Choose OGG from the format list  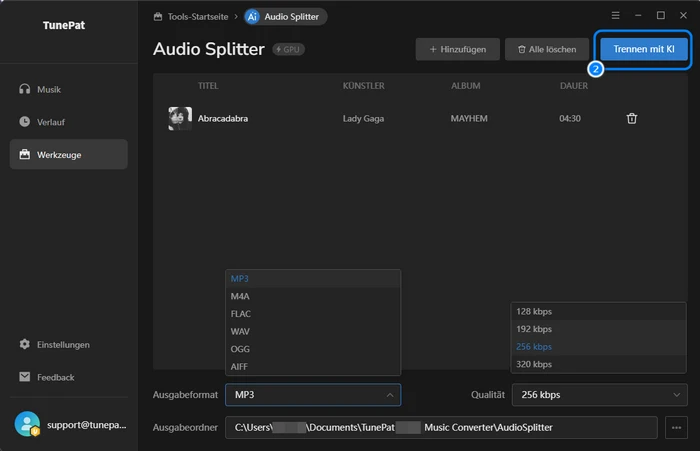click(313, 349)
